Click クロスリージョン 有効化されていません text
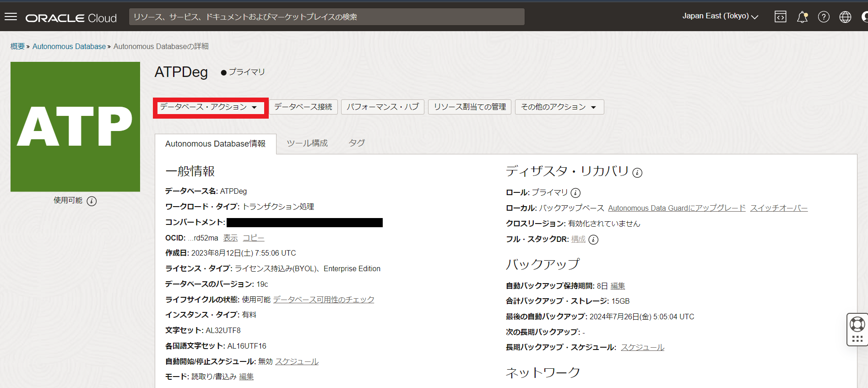 [604, 224]
